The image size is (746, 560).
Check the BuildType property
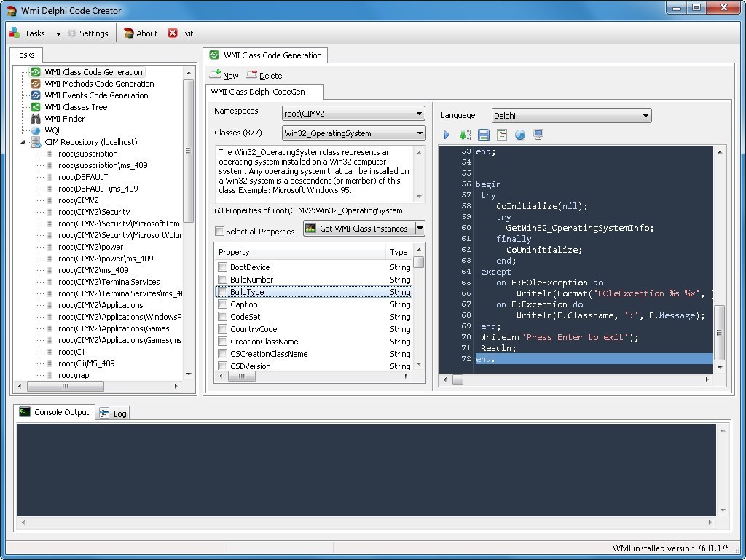222,291
